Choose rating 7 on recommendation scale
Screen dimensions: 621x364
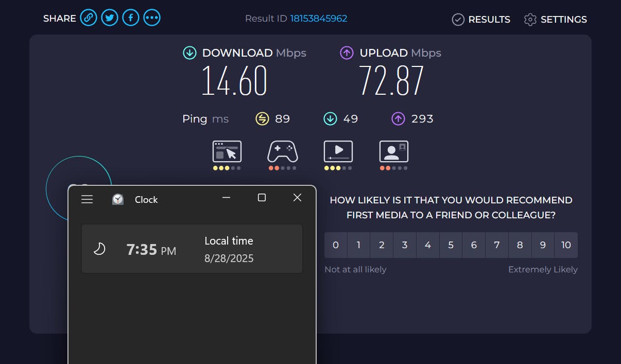[x=497, y=245]
